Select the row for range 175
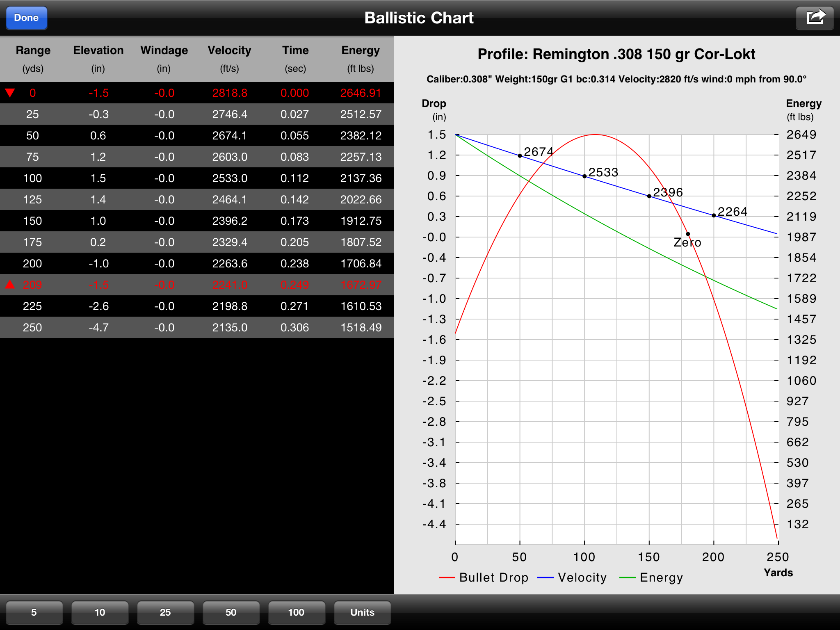This screenshot has width=840, height=630. [x=197, y=242]
